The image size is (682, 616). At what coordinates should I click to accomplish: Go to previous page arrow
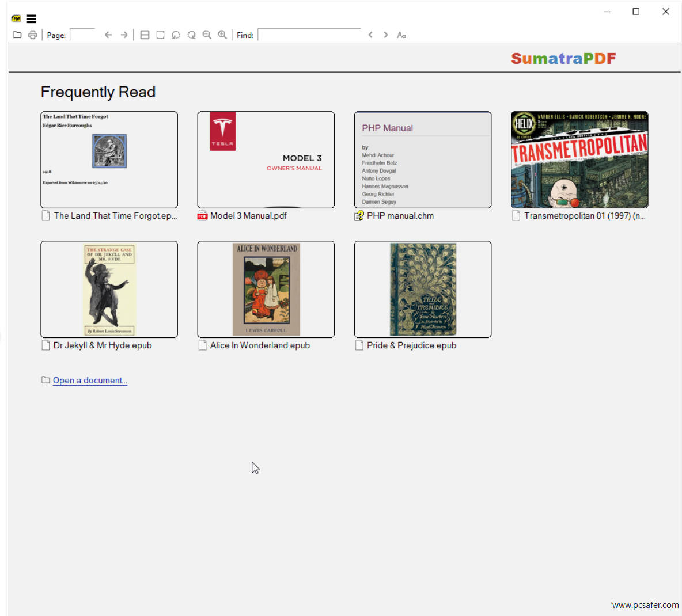click(108, 35)
